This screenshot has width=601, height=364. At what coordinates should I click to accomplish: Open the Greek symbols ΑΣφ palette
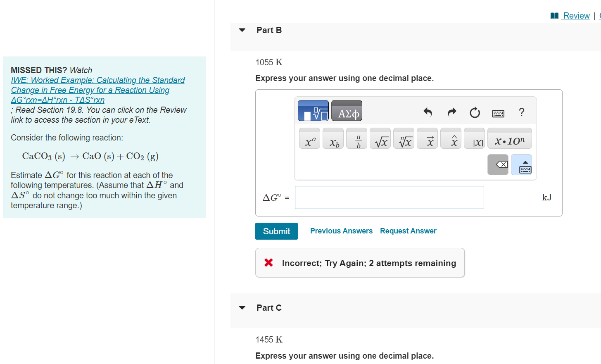tap(347, 111)
